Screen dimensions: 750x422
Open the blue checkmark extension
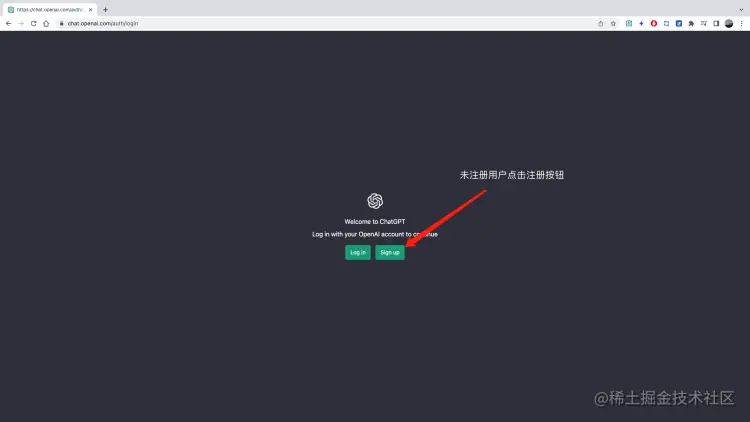coord(679,23)
